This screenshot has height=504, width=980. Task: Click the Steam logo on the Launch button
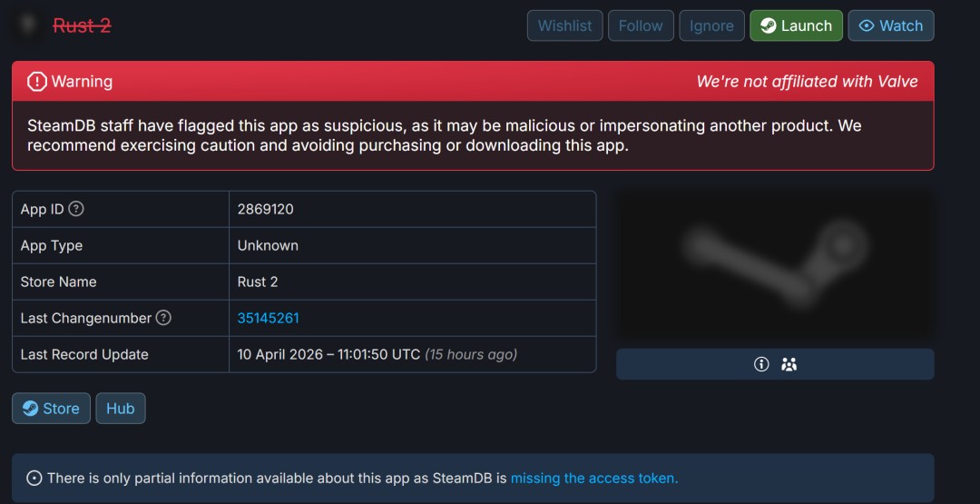click(768, 25)
